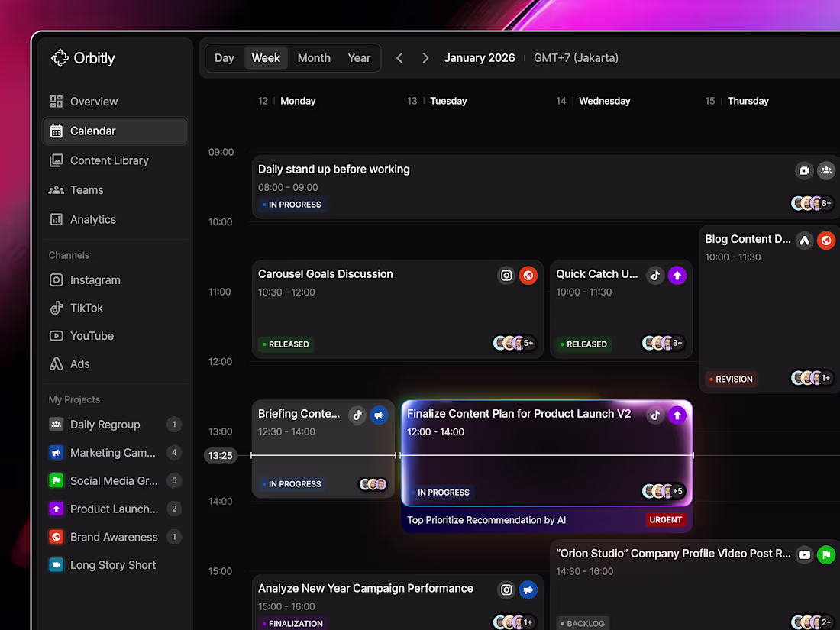This screenshot has height=630, width=840.
Task: Switch to Month view
Action: [314, 58]
